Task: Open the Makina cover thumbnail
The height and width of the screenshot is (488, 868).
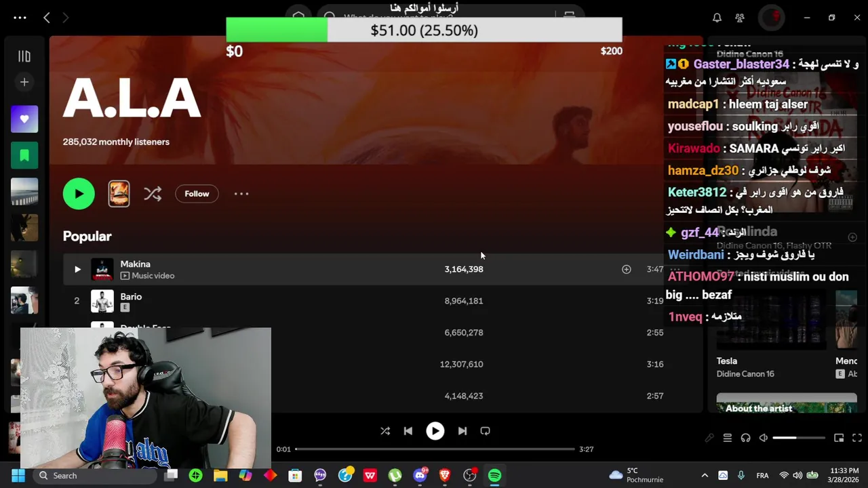Action: [102, 270]
